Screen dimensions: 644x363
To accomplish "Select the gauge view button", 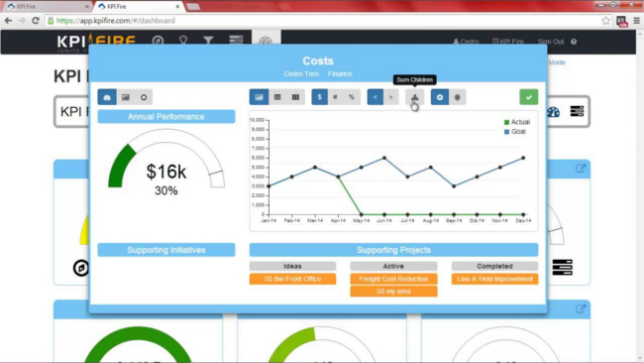I will [107, 97].
